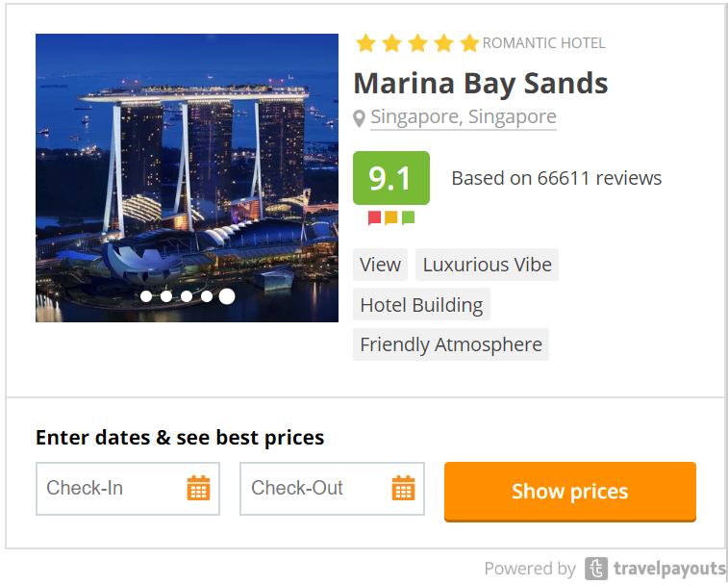The image size is (728, 585).
Task: Select the last larger carousel dot
Action: click(227, 296)
